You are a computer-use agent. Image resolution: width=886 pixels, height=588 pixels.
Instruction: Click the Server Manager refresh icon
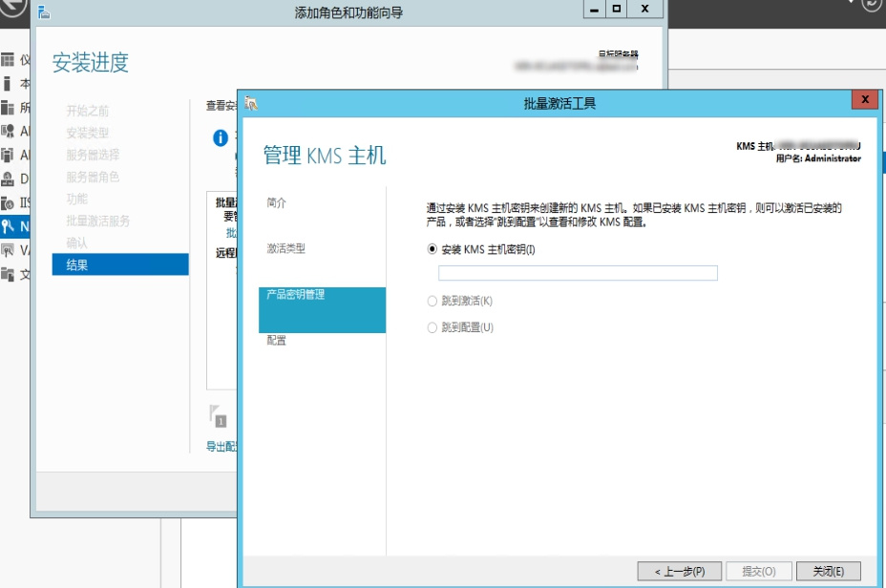tap(873, 5)
